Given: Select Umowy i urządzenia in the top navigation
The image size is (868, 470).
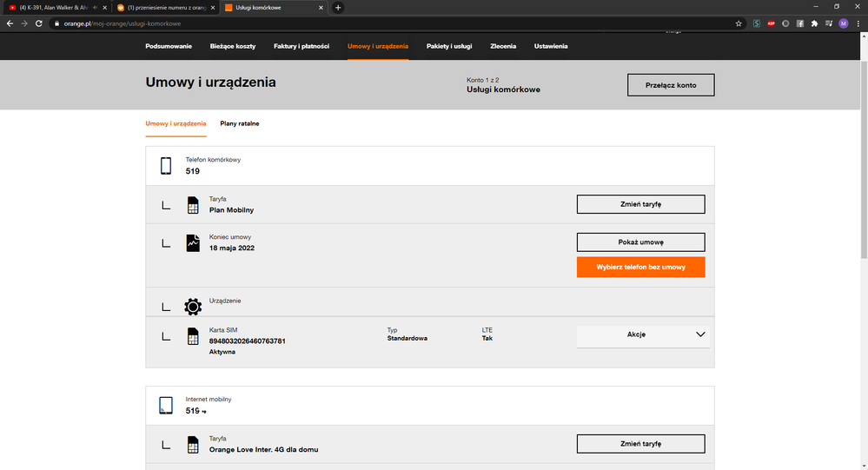Looking at the screenshot, I should pyautogui.click(x=378, y=47).
